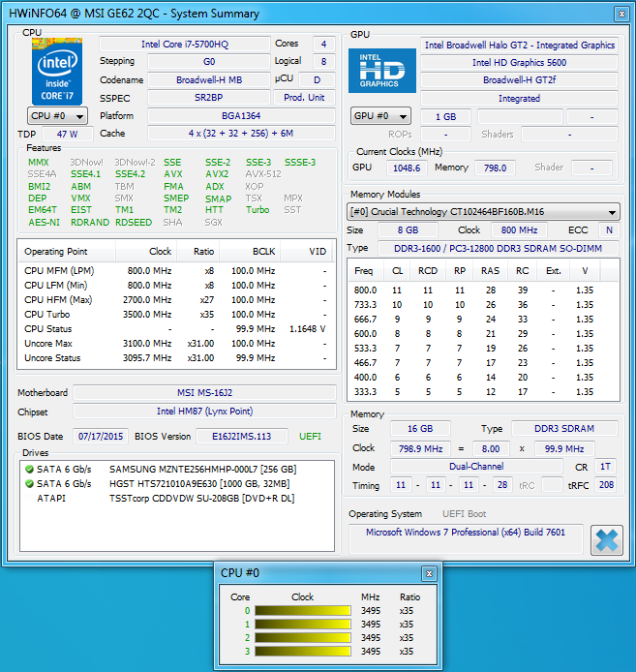Click the green check icon beside the SAMSUNG drive
The height and width of the screenshot is (672, 636).
pos(29,470)
